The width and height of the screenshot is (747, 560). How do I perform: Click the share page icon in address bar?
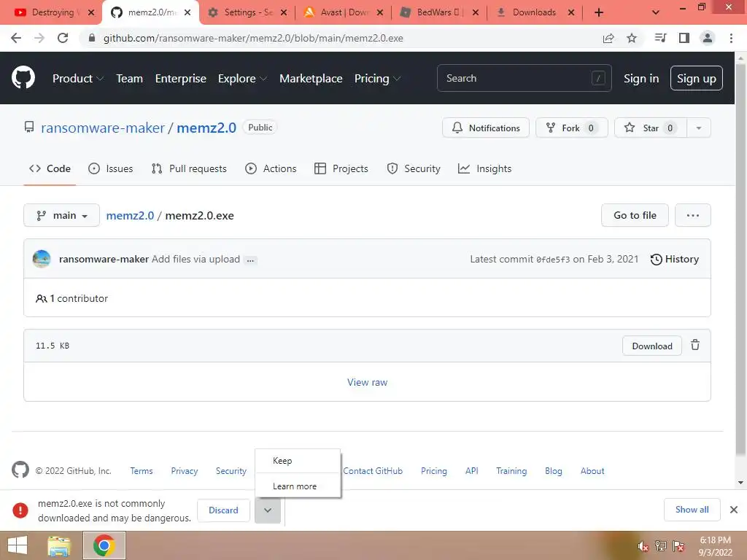coord(608,38)
